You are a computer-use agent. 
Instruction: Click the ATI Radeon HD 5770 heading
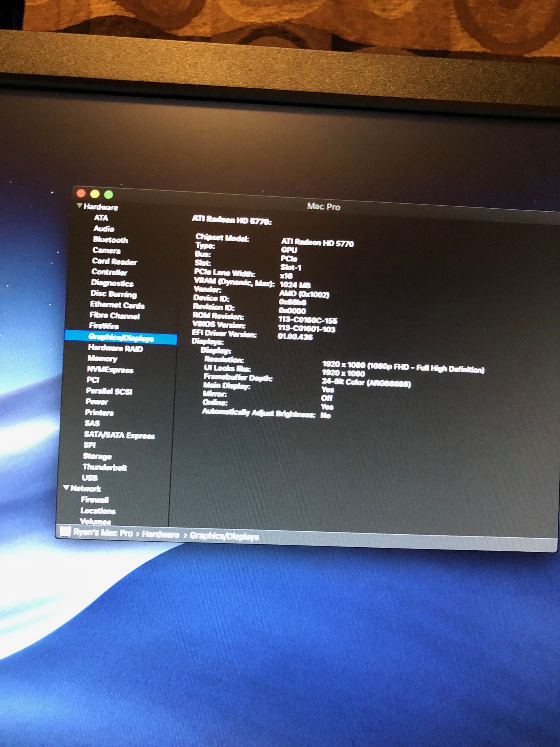point(232,220)
